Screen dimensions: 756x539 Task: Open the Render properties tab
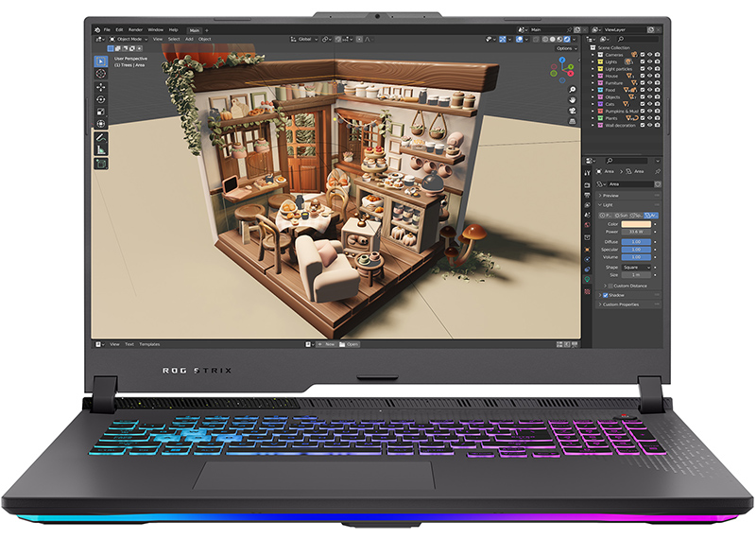pyautogui.click(x=587, y=185)
